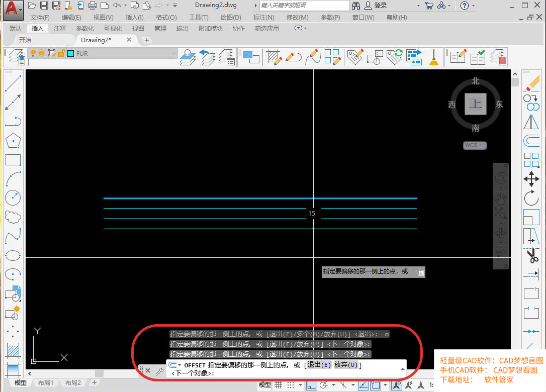Click the search binoculars icon
546x392 pixels.
(x=356, y=6)
